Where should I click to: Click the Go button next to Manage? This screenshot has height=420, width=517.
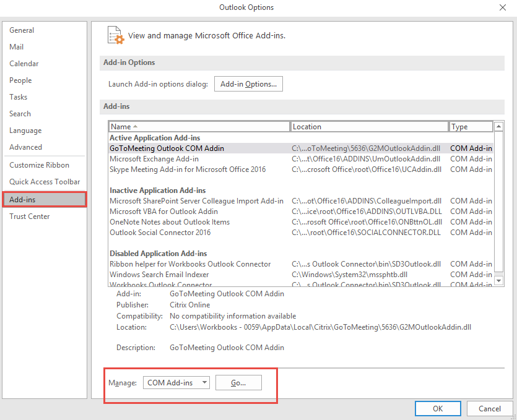click(x=238, y=383)
